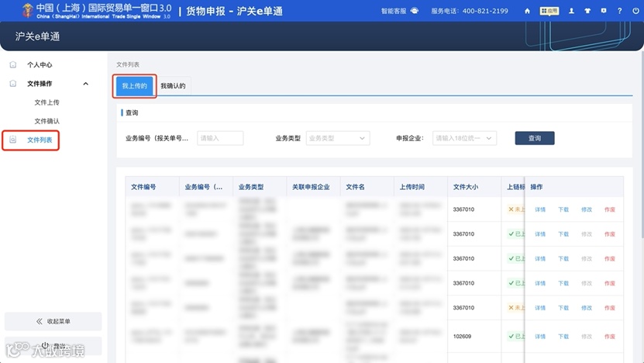Click the disabled 修改 in the 102609 row
The height and width of the screenshot is (363, 644).
click(x=587, y=337)
